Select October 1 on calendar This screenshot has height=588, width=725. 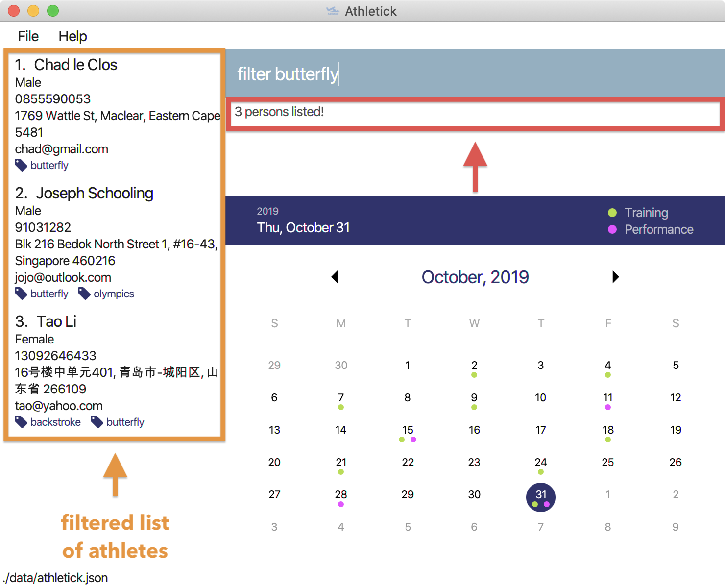(x=408, y=366)
